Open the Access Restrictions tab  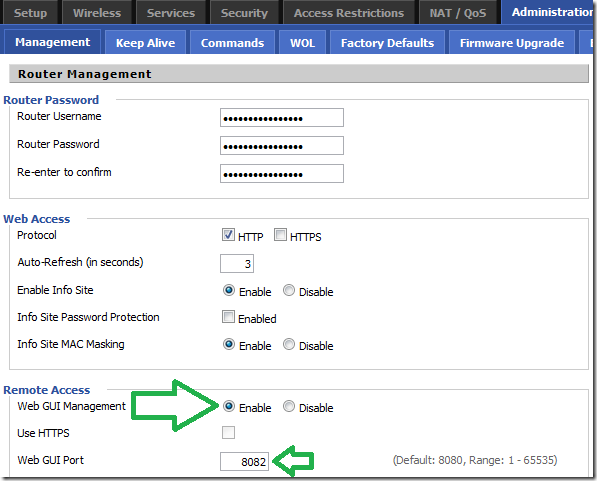[x=349, y=13]
